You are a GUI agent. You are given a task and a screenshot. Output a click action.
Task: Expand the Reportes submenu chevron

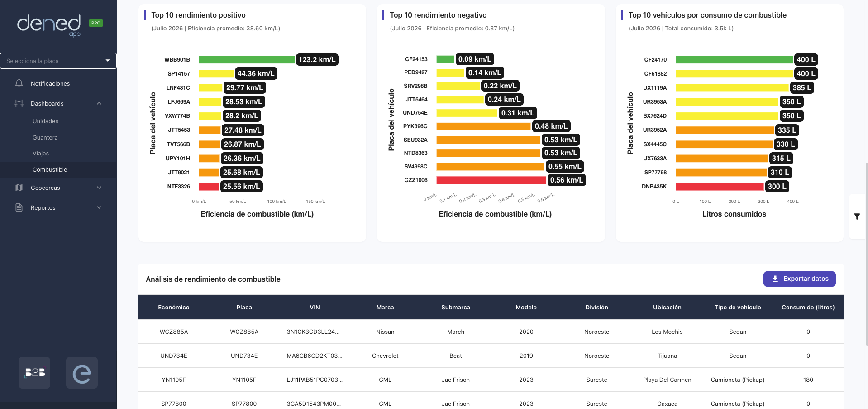pos(99,207)
